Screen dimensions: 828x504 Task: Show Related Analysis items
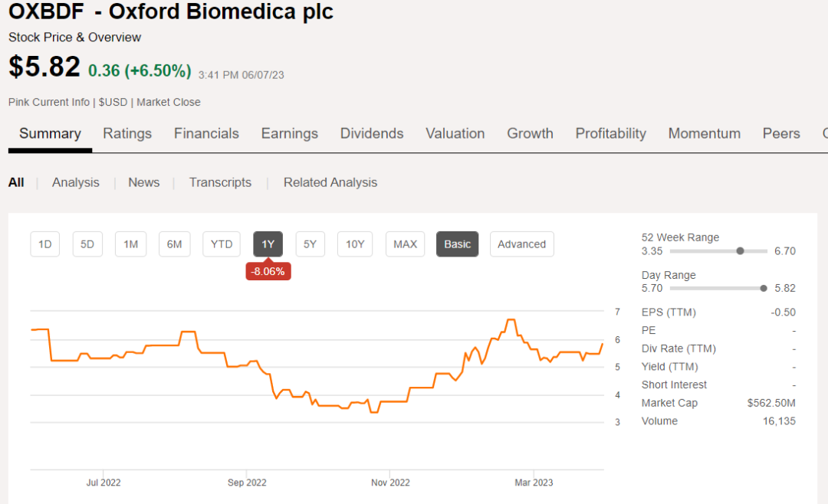tap(330, 182)
